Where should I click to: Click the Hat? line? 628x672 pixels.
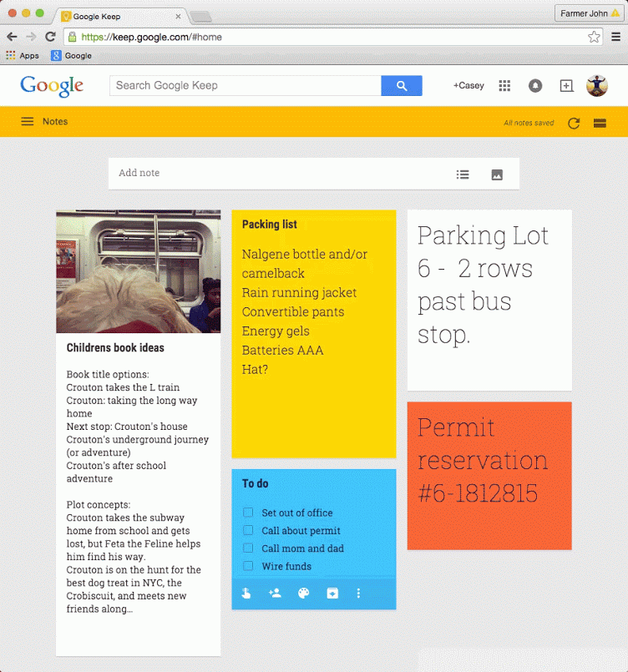255,370
